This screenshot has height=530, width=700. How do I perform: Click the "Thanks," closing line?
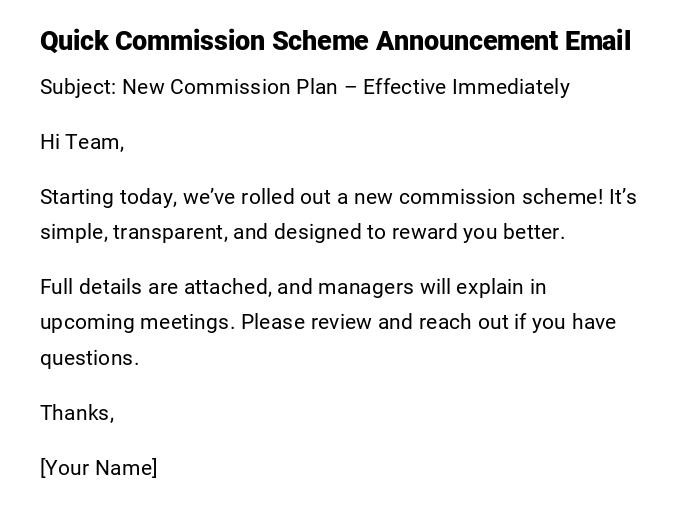[77, 413]
